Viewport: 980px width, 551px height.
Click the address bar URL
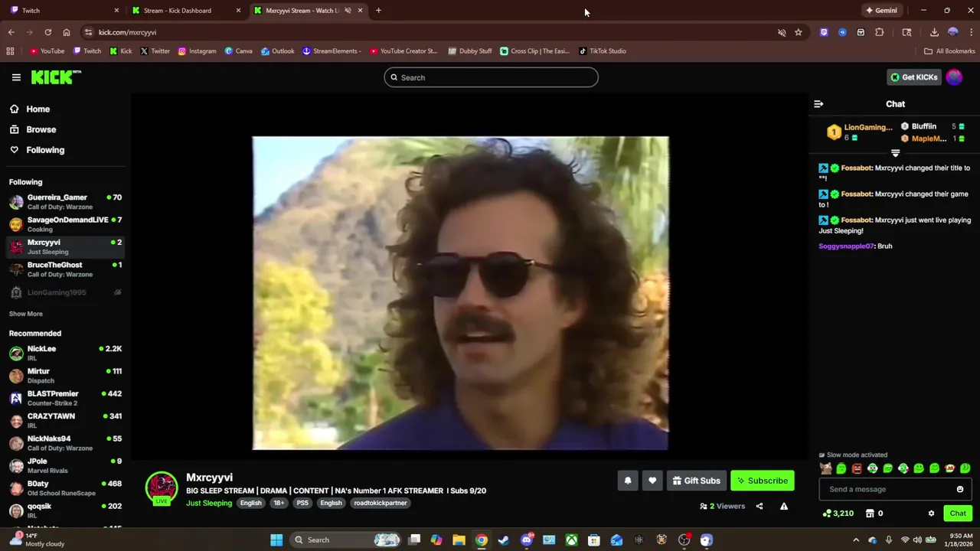click(127, 32)
